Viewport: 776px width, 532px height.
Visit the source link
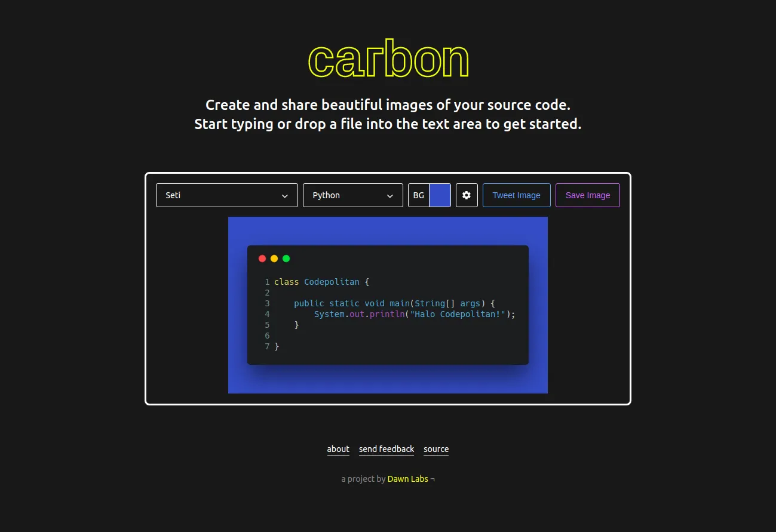[x=436, y=449]
